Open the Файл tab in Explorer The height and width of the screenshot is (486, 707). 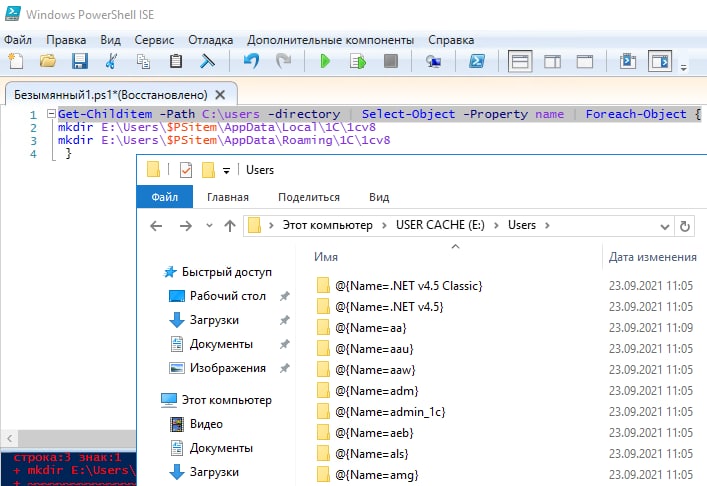tap(165, 197)
